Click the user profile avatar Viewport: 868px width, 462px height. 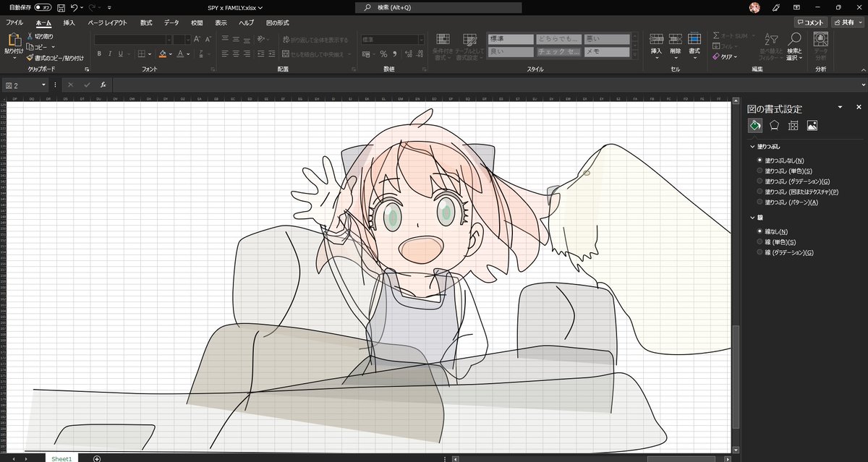click(x=755, y=7)
